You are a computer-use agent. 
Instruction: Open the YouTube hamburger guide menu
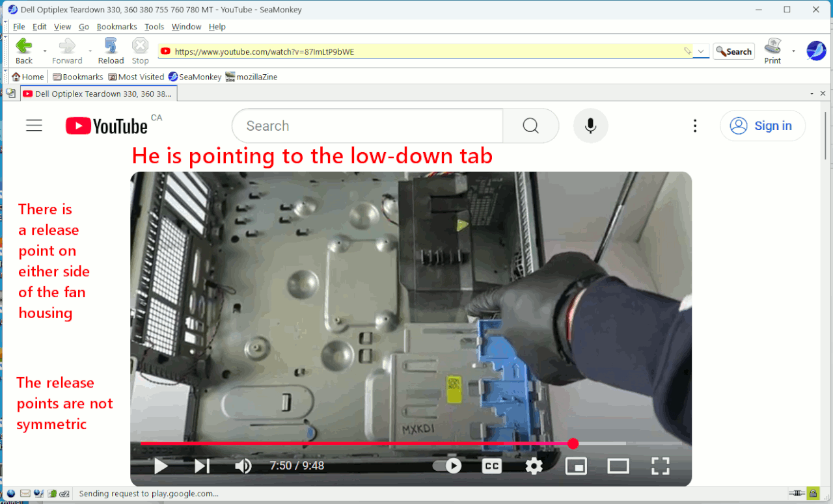[34, 126]
